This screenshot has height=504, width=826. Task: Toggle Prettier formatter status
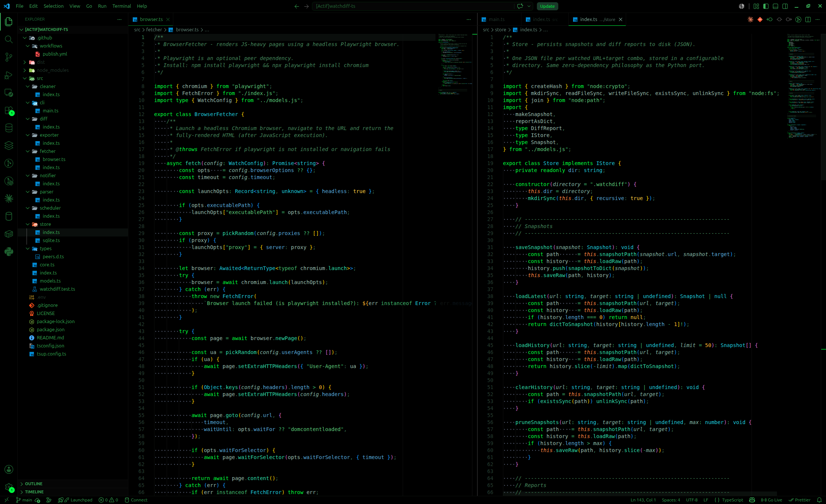[799, 500]
